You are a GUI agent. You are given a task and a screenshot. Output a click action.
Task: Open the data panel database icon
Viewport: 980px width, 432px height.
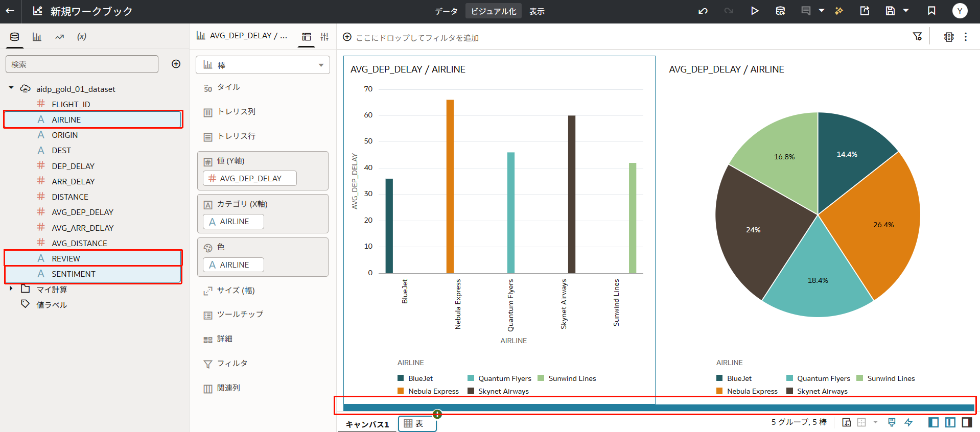coord(15,37)
